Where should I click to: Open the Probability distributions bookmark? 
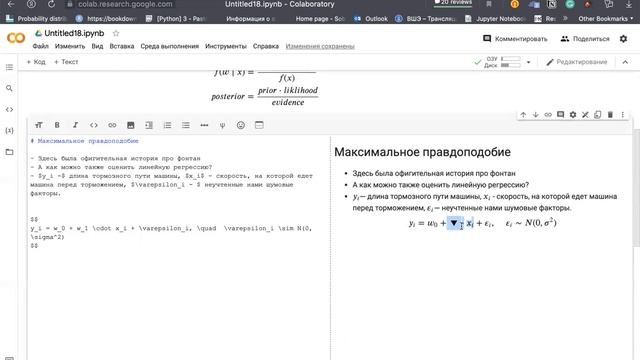[x=36, y=19]
